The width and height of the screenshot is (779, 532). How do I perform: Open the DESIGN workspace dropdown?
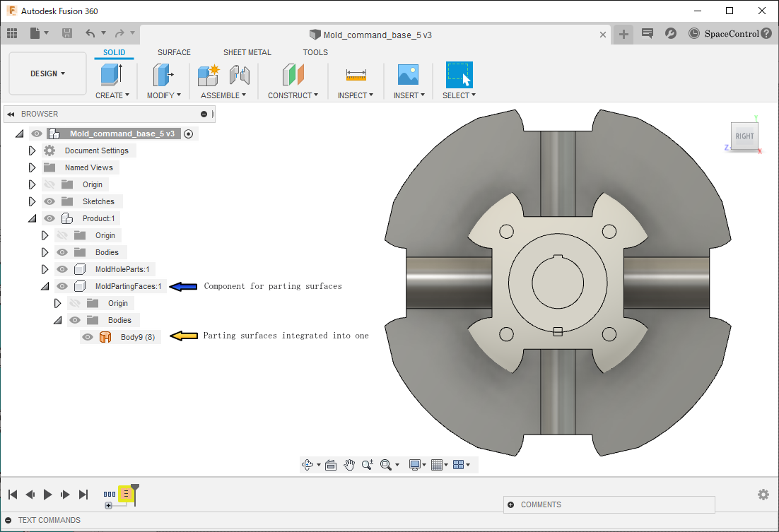(47, 73)
